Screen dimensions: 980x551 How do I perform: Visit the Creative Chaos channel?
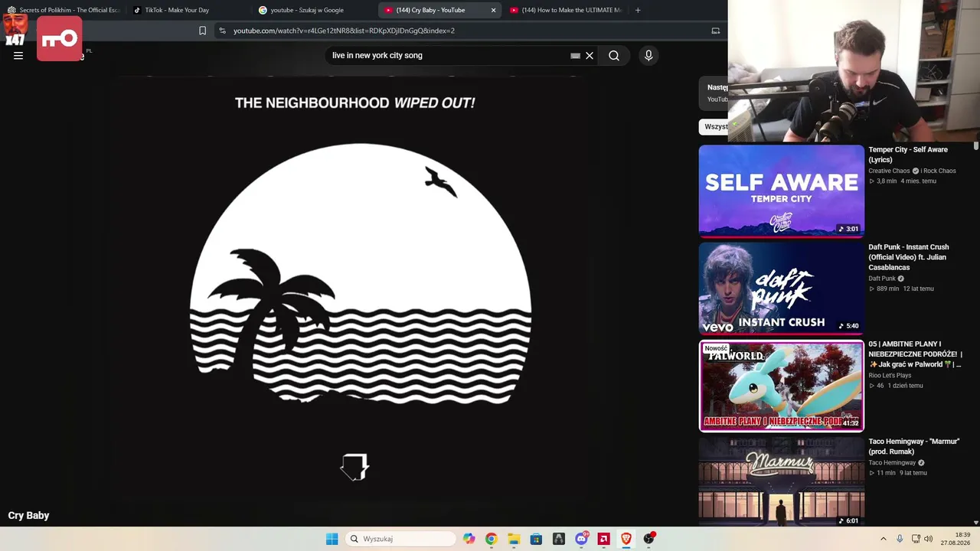click(x=889, y=171)
